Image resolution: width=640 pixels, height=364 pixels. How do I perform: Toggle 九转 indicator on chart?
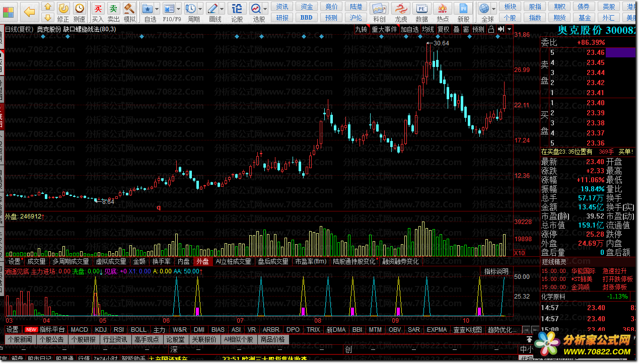[361, 29]
